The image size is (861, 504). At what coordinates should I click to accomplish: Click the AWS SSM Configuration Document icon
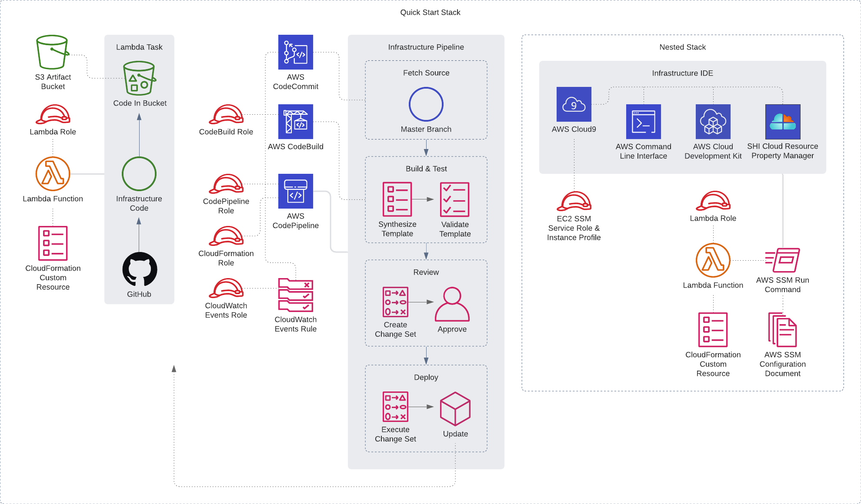[783, 330]
